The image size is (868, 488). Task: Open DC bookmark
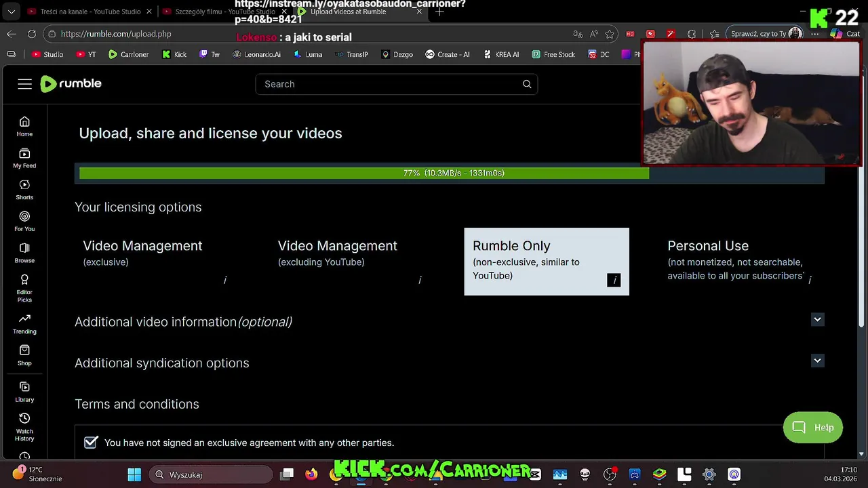(599, 54)
